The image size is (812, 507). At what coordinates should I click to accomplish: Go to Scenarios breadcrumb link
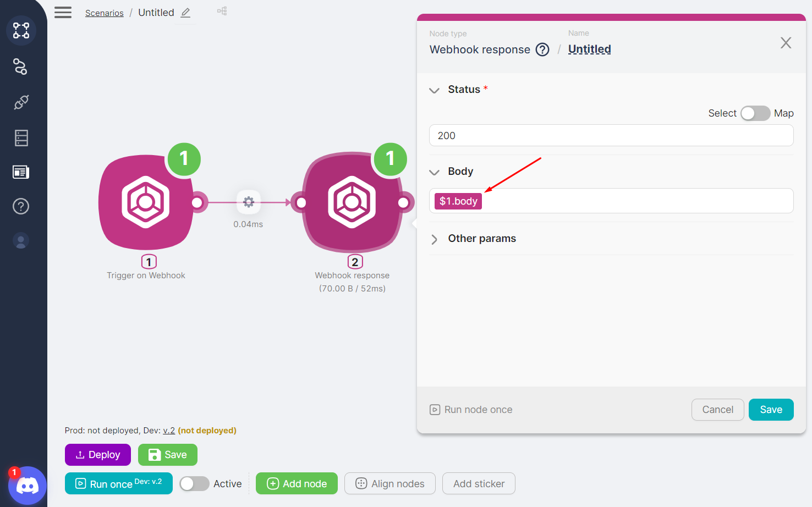click(105, 13)
